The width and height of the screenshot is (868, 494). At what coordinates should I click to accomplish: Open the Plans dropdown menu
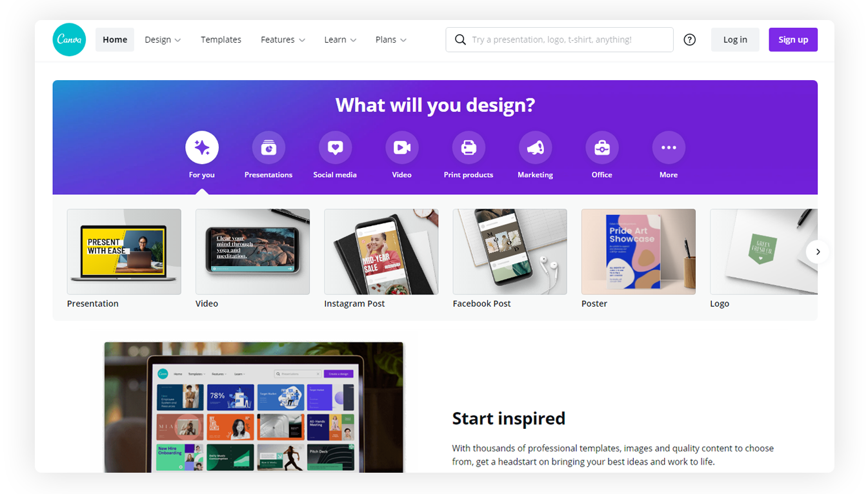pyautogui.click(x=391, y=39)
